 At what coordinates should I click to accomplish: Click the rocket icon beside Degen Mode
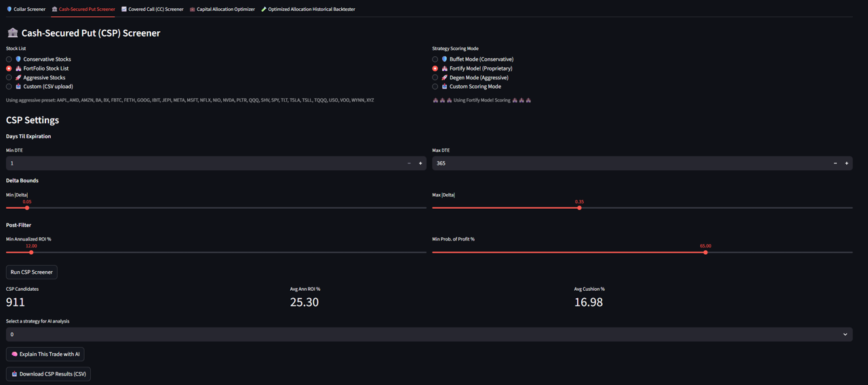(445, 78)
